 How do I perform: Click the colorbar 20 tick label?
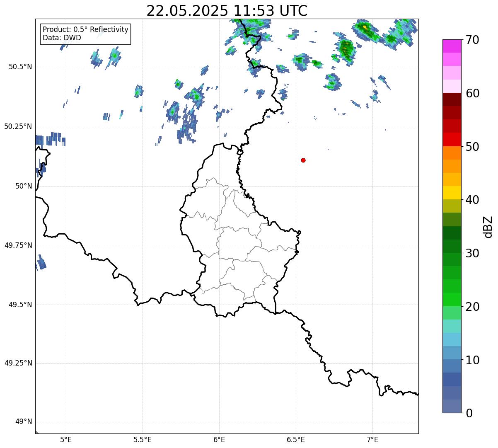[473, 307]
